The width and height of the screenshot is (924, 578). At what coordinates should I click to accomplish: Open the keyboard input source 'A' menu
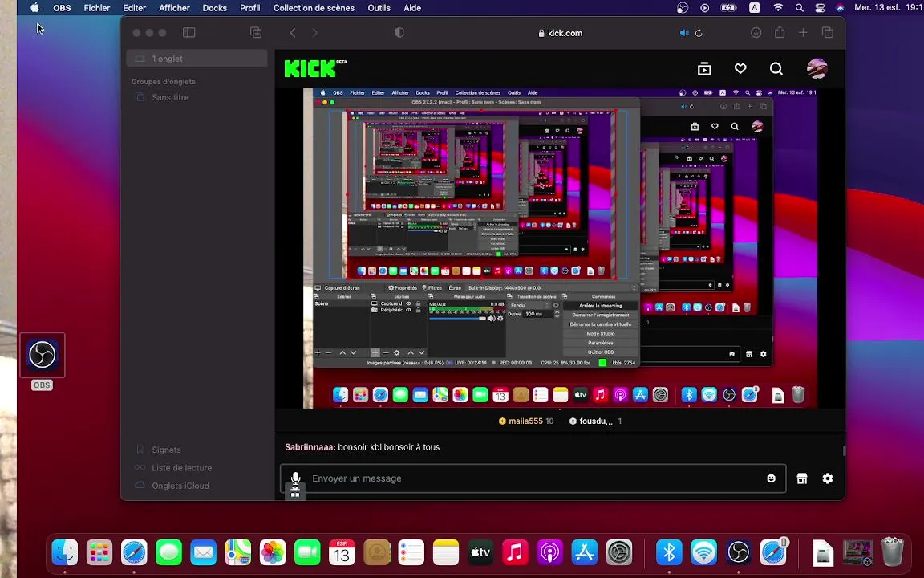coord(754,8)
